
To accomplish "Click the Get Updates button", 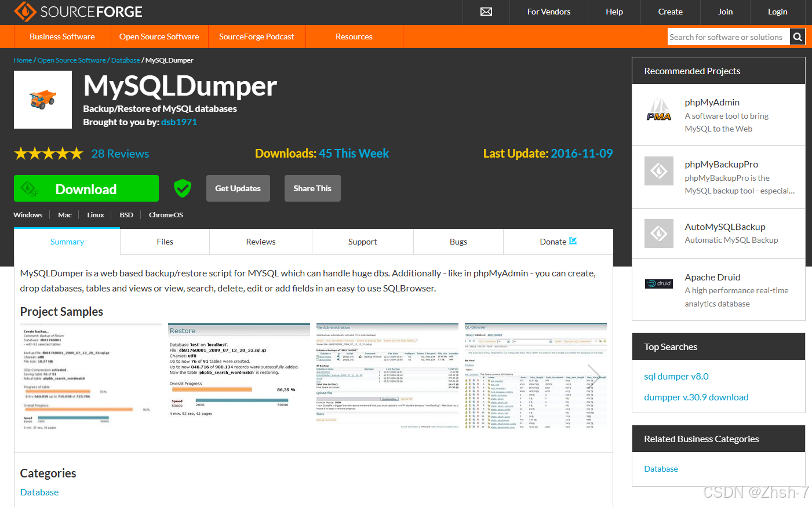I will point(238,188).
